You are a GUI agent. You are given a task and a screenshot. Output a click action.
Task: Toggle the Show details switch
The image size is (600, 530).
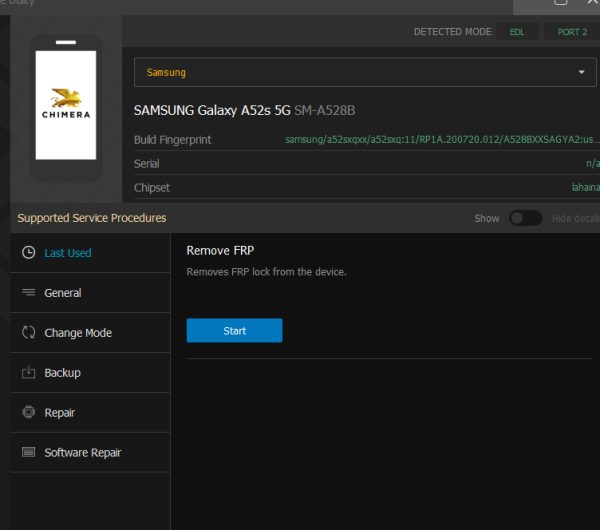click(525, 219)
